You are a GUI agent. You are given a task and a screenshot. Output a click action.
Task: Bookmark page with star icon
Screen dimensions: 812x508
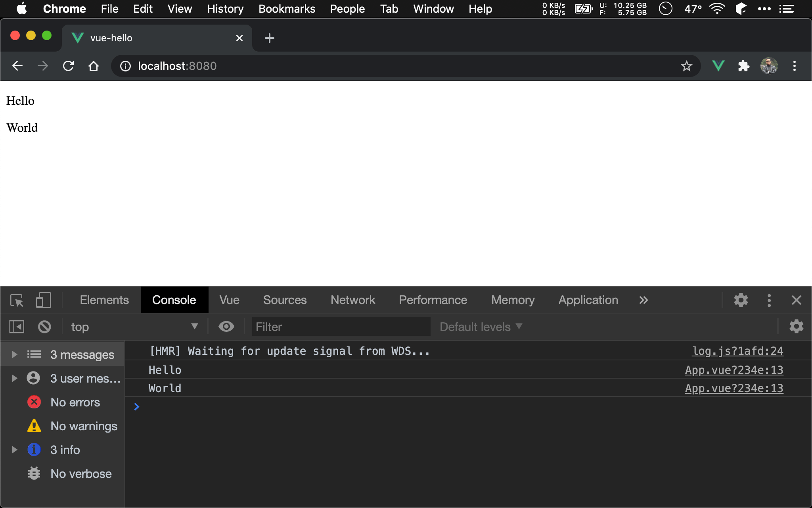[687, 66]
